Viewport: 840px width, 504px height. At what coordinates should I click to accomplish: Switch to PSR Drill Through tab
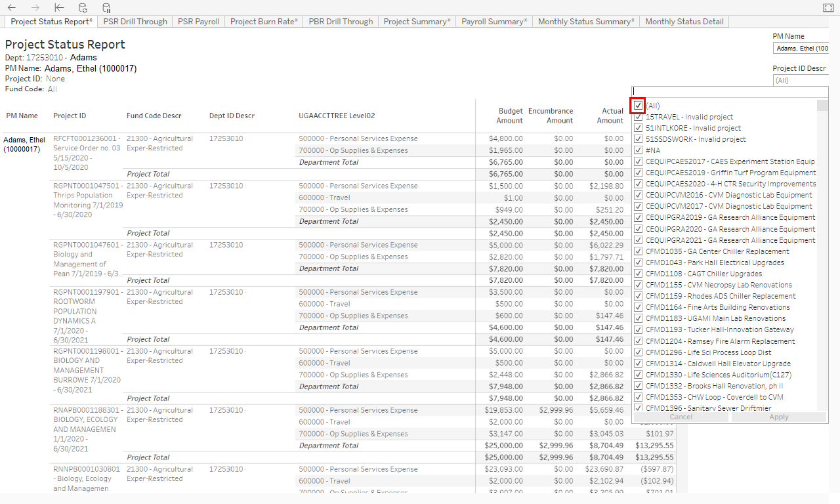[x=135, y=22]
